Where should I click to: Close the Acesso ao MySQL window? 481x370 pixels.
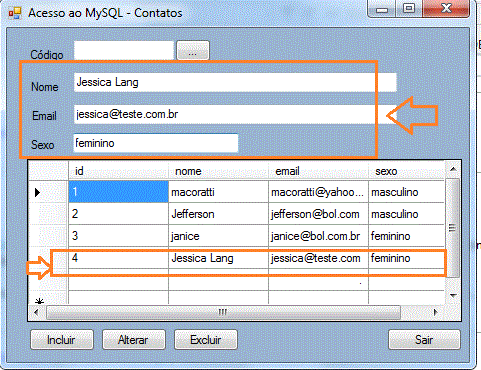pos(446,8)
